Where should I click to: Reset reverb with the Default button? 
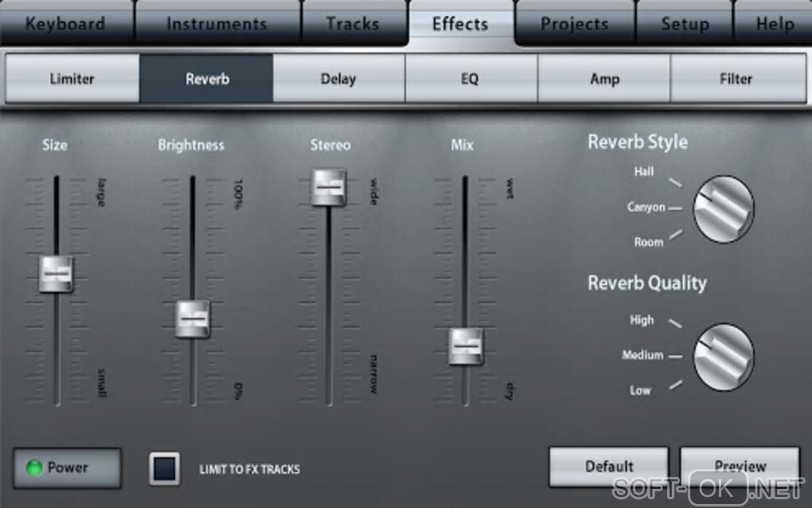(609, 467)
